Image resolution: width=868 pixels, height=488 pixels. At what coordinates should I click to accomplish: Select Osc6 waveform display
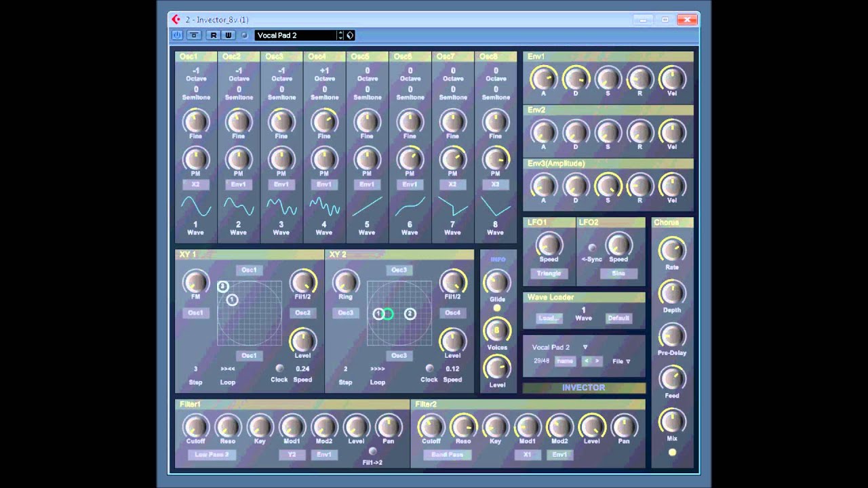coord(410,206)
